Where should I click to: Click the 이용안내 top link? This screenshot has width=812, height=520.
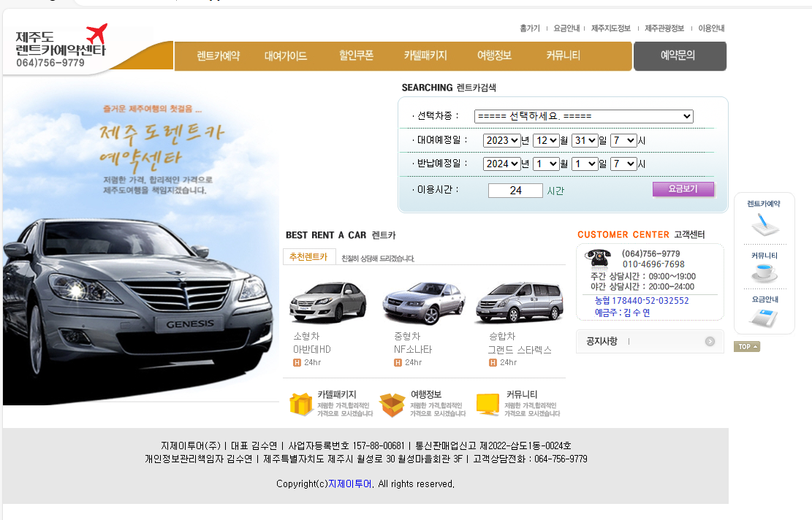[x=712, y=28]
